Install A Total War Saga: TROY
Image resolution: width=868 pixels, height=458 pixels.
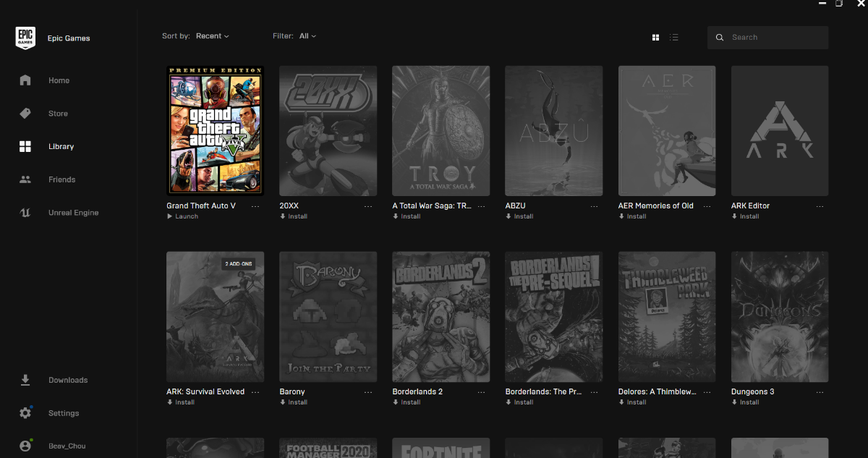pos(407,216)
